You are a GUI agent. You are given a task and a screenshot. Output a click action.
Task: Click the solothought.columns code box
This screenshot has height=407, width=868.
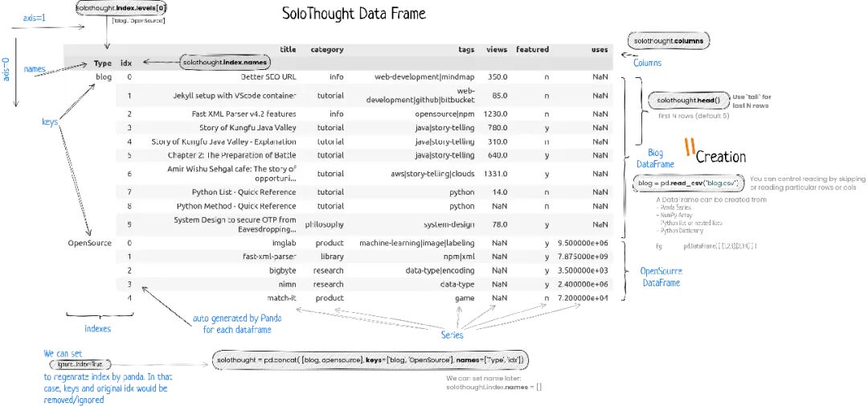point(668,41)
